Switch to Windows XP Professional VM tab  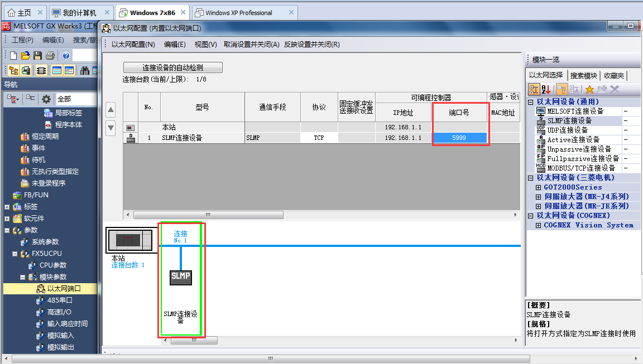click(x=245, y=13)
